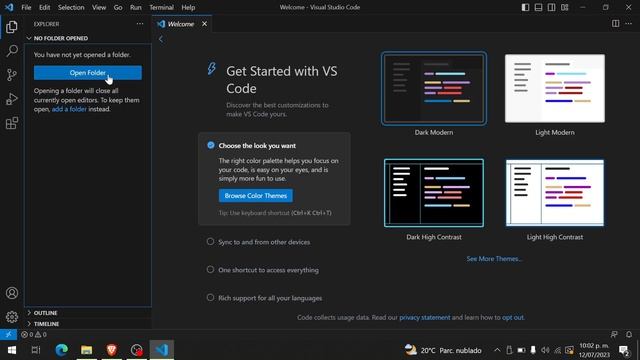640x360 pixels.
Task: Open the clock showing 10:02 p. m.
Action: (594, 350)
